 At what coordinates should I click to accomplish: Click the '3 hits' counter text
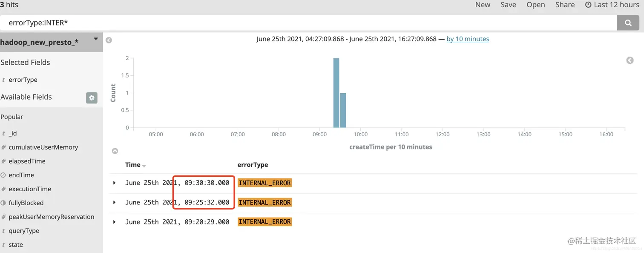point(9,5)
